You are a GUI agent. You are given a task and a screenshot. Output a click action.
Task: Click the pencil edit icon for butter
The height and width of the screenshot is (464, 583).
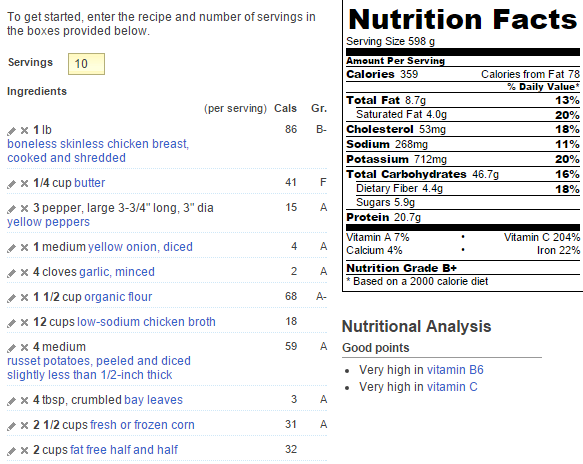point(12,184)
